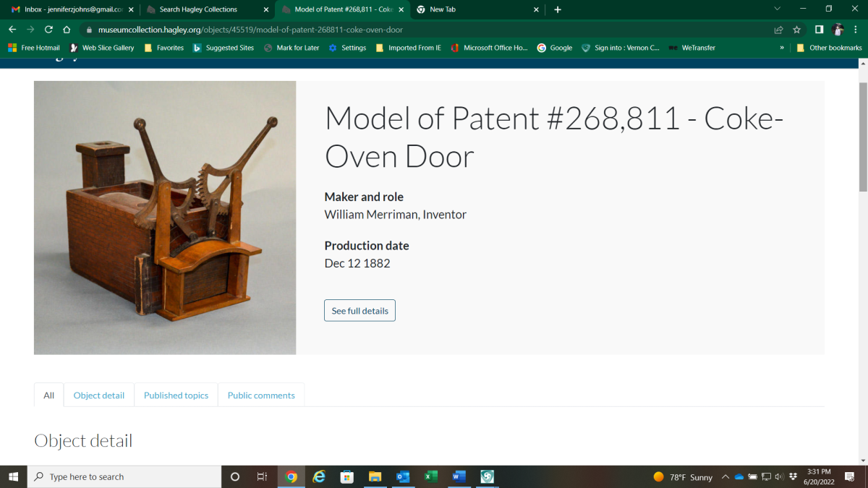The width and height of the screenshot is (868, 488).
Task: Open the Published topics tab
Action: (176, 395)
